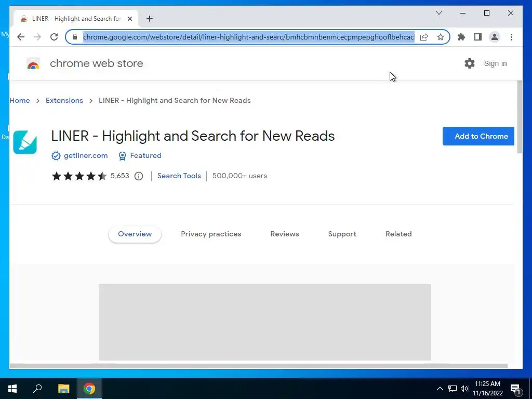Select the Overview tab
Viewport: 532px width, 399px height.
coord(135,234)
